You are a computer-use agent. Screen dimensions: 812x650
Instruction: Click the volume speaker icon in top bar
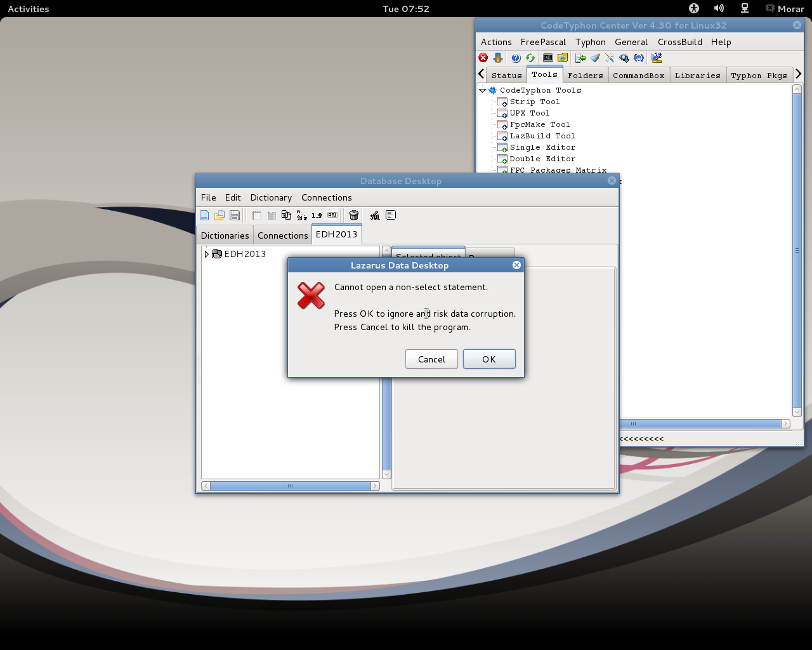(x=719, y=8)
